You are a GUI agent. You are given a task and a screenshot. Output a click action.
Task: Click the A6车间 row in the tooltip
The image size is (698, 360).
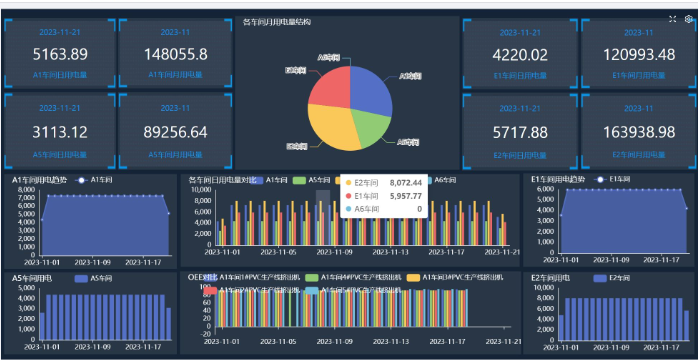pyautogui.click(x=383, y=209)
